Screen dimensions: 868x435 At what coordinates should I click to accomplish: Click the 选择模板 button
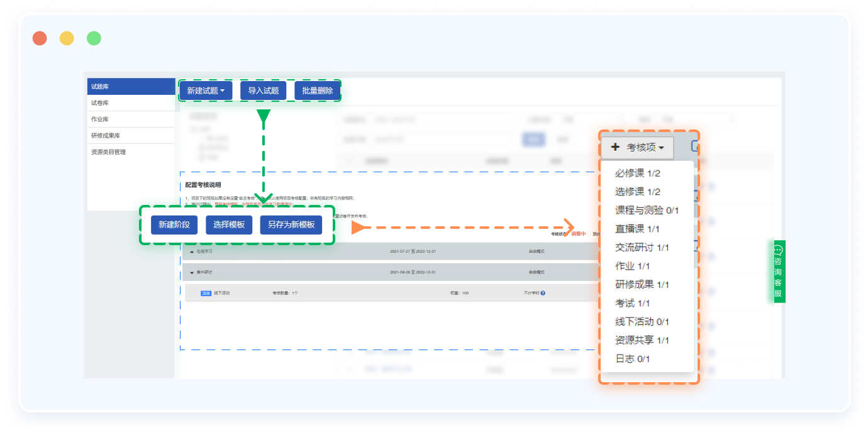tap(229, 224)
